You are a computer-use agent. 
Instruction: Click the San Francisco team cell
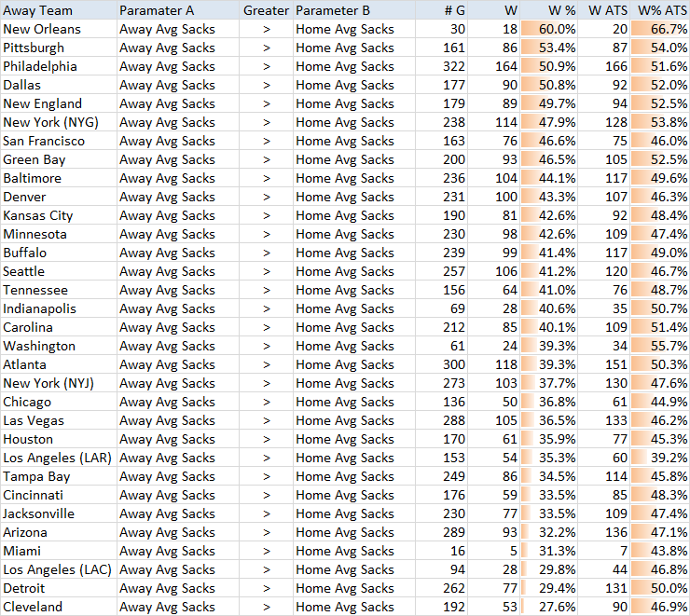tap(58, 141)
